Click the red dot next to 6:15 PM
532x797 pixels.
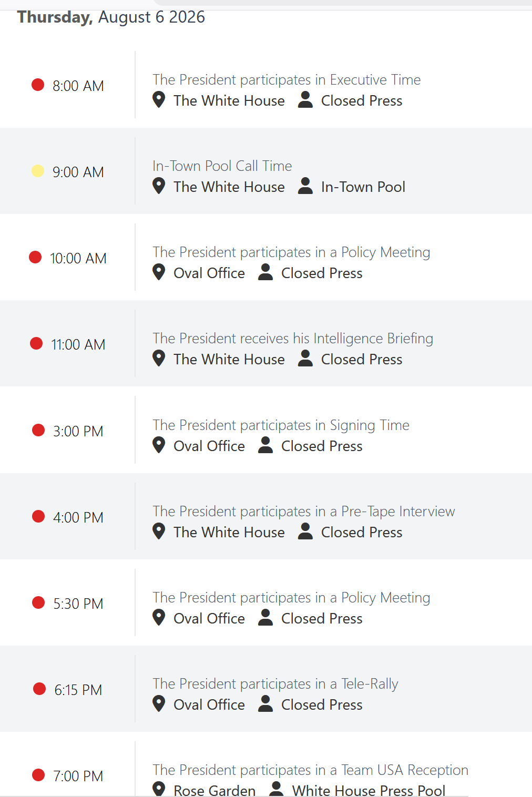[39, 689]
